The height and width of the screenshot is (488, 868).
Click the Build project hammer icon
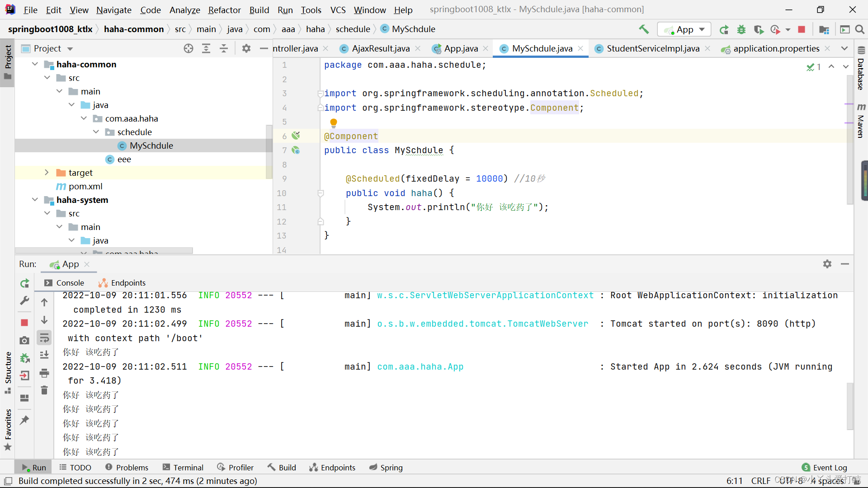644,29
